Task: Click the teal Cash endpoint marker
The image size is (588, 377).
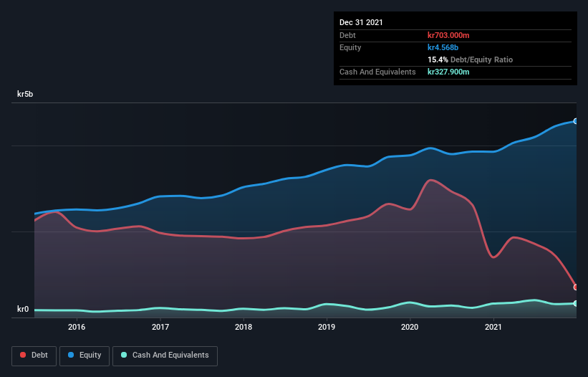Action: pyautogui.click(x=576, y=303)
